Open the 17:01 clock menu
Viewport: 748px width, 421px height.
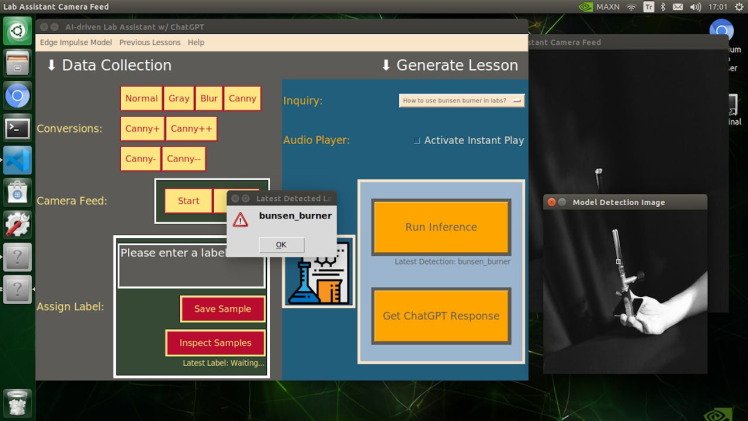717,7
